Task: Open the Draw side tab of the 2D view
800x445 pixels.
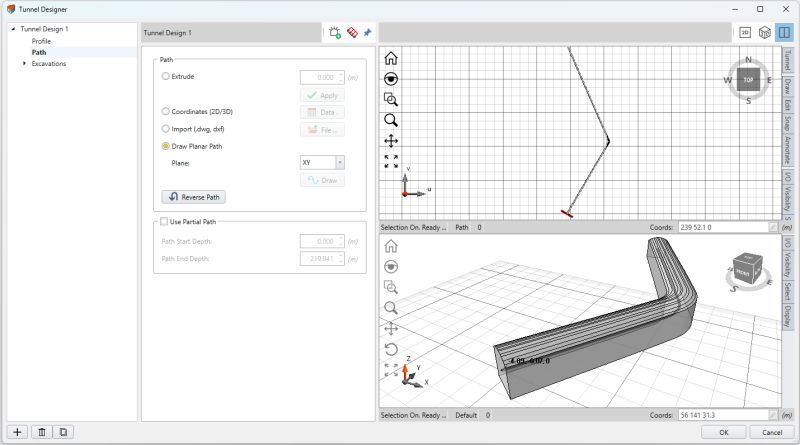Action: click(x=787, y=86)
